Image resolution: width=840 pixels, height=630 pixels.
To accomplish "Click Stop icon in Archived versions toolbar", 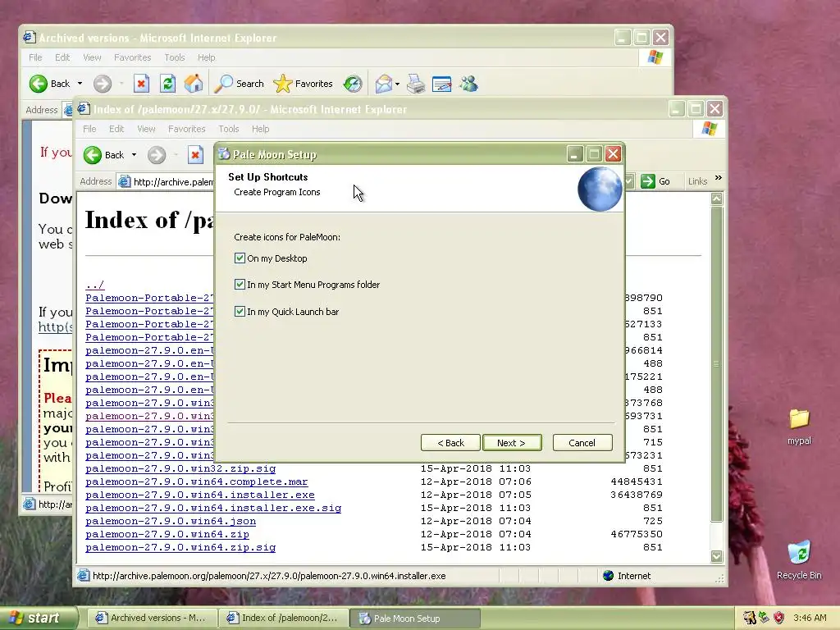I will 141,84.
